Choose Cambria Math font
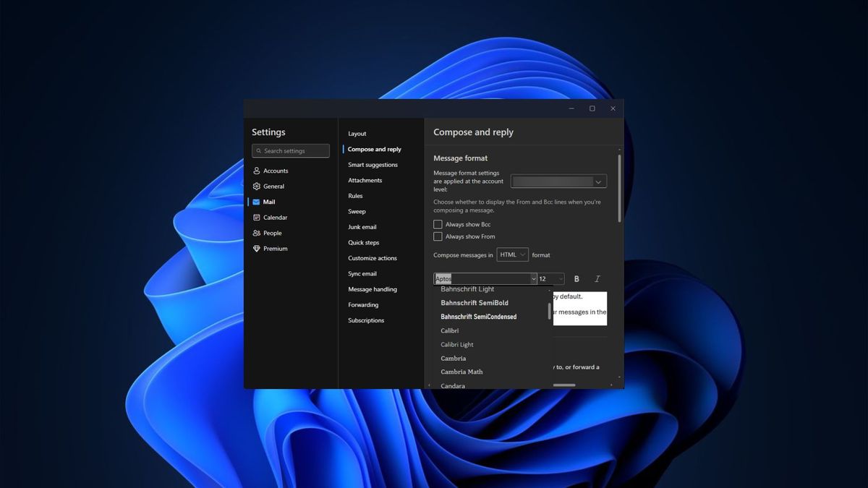 tap(462, 372)
